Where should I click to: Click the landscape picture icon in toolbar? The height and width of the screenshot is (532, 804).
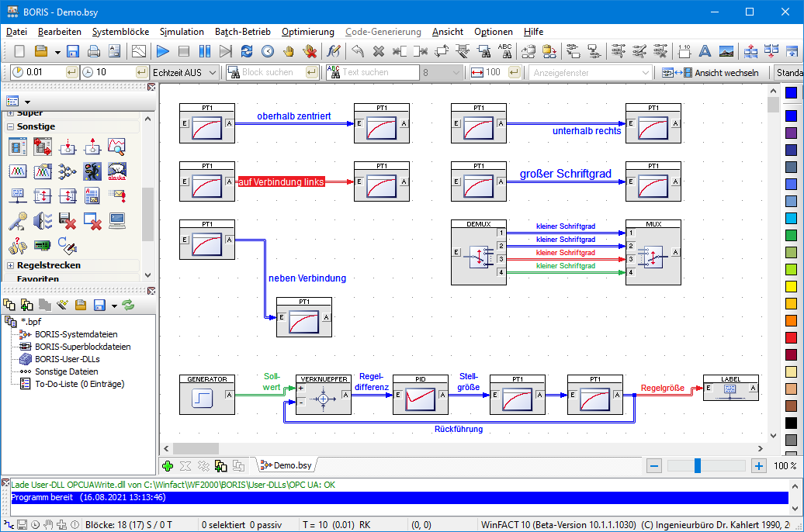[x=726, y=51]
